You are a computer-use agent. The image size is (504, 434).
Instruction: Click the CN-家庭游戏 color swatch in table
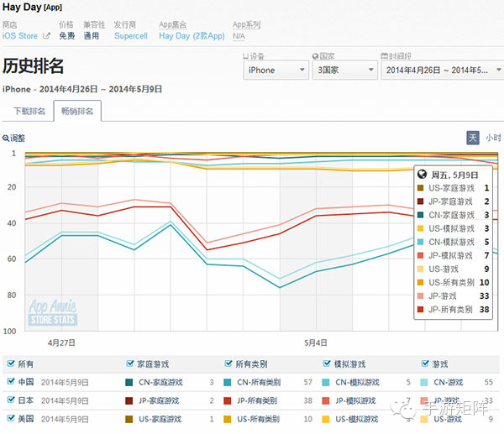[129, 382]
